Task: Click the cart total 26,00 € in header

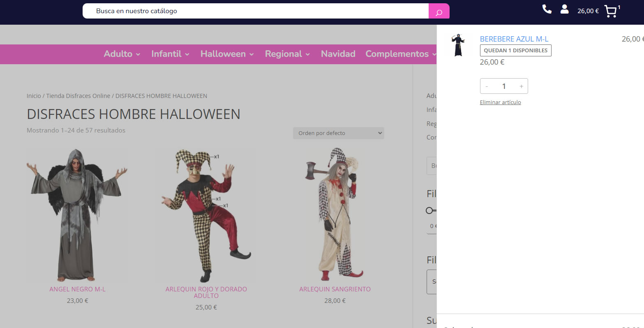Action: point(588,11)
